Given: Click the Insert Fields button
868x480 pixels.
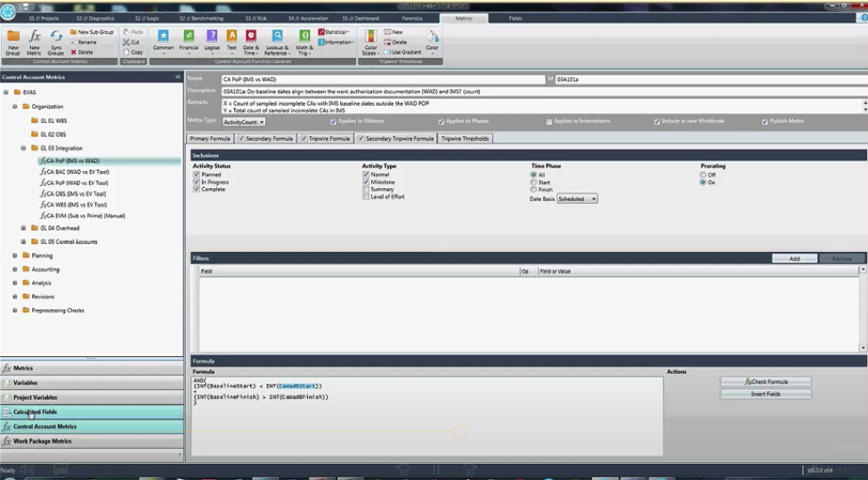Looking at the screenshot, I should 765,394.
